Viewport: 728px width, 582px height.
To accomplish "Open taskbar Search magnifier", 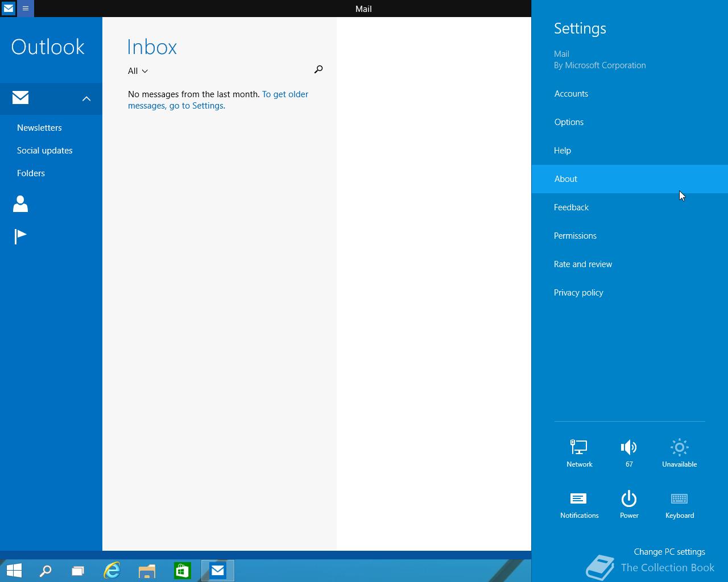I will [x=45, y=571].
